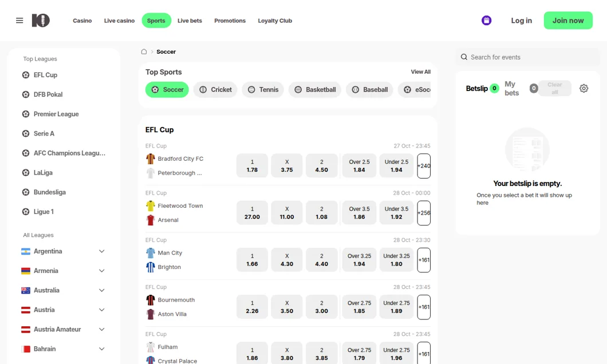
Task: Expand the Austria leagues chevron
Action: (102, 310)
